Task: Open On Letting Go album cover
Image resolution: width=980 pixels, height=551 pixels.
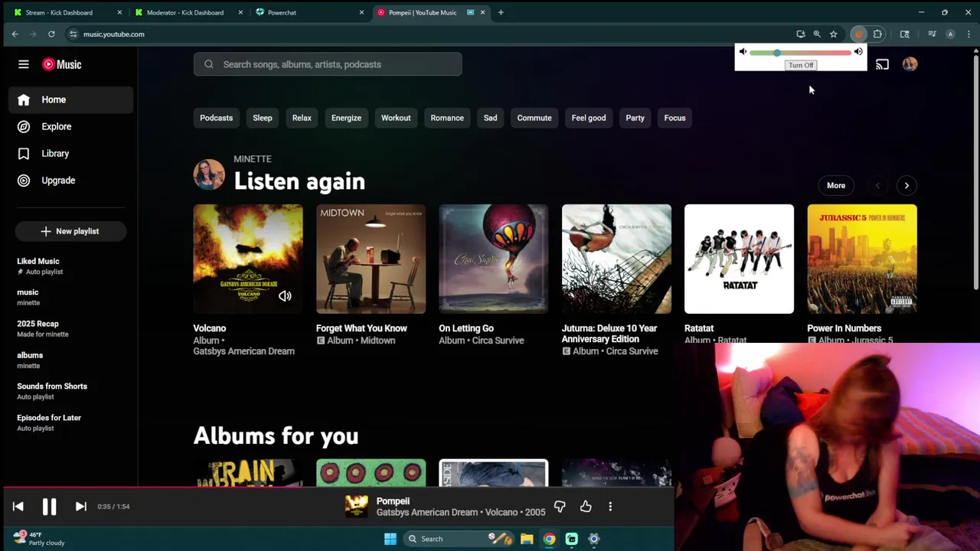Action: (494, 259)
